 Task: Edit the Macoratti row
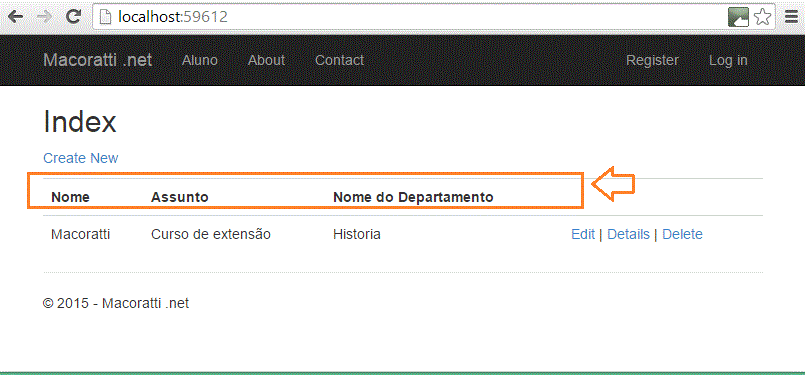583,234
